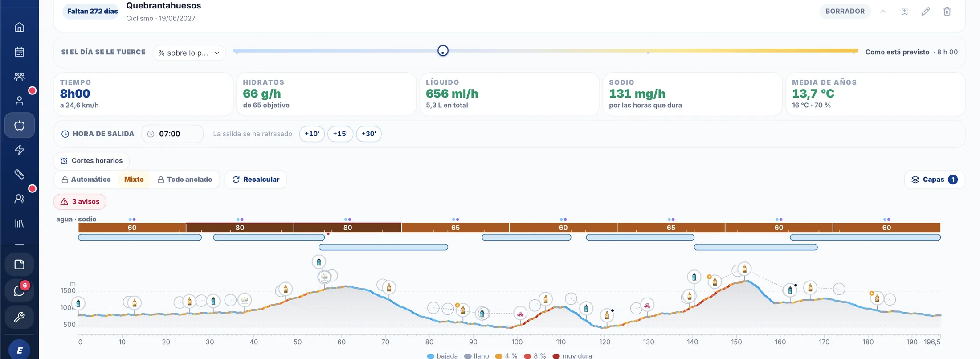980x359 pixels.
Task: Open chat messages with 6 badge
Action: 20,291
